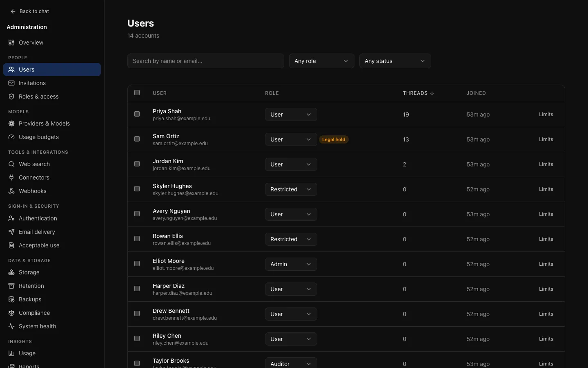Sort the table by Threads column
The width and height of the screenshot is (588, 368).
[418, 93]
